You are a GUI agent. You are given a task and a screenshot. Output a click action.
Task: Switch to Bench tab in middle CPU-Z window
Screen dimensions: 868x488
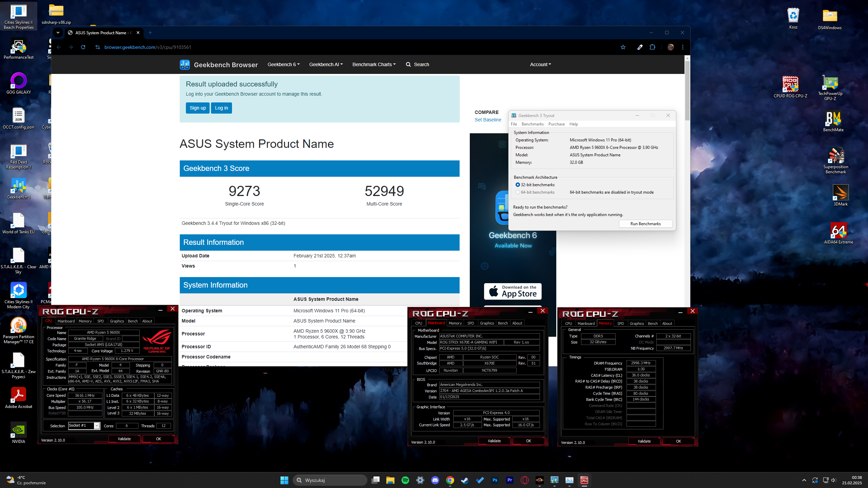coord(503,323)
